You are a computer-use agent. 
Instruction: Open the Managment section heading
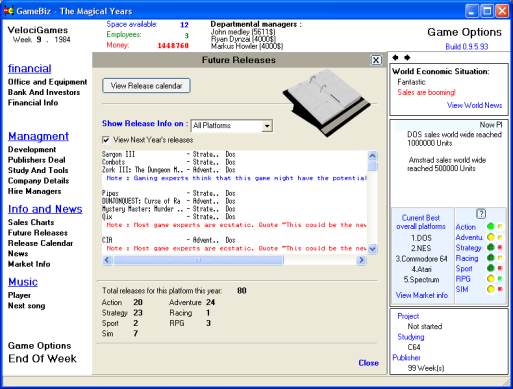click(x=38, y=136)
